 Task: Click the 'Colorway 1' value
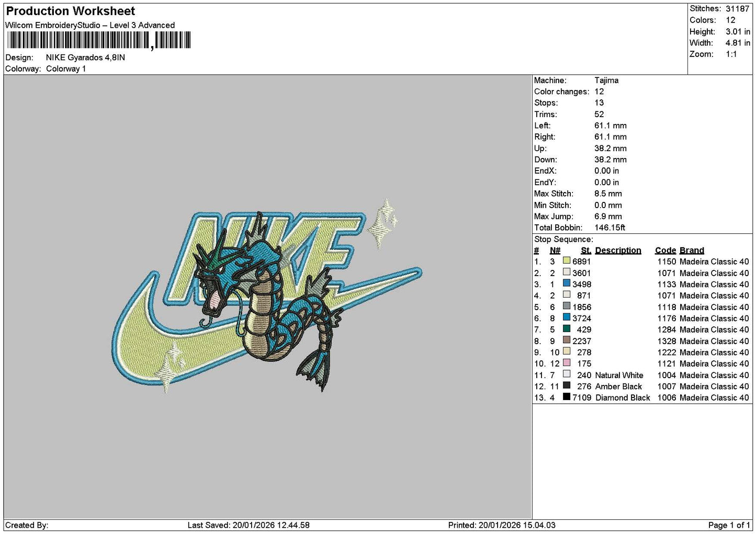[66, 69]
